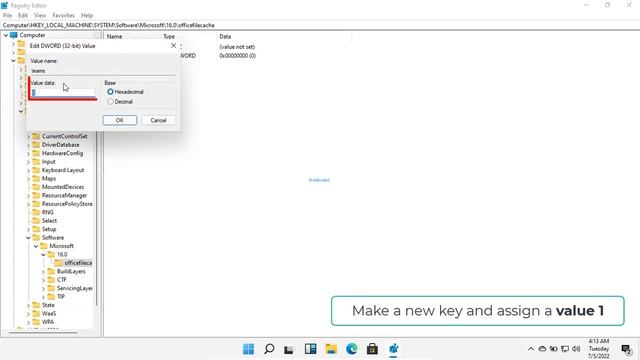
Task: Select the ResourceManager key
Action: pyautogui.click(x=64, y=196)
